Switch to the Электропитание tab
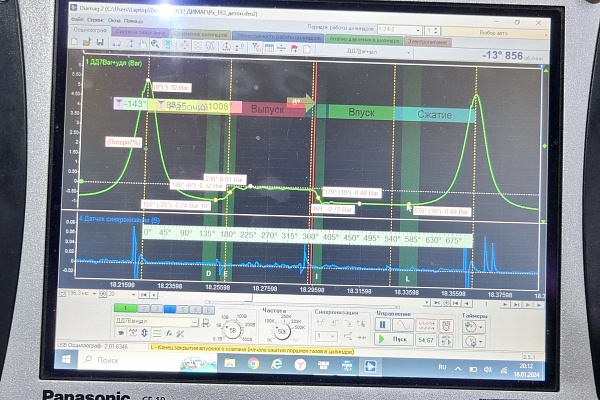The width and height of the screenshot is (600, 400). tap(427, 41)
